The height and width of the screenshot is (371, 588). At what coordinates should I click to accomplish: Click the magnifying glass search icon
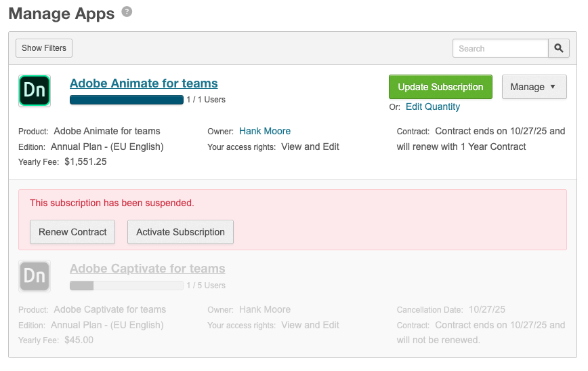tap(558, 48)
